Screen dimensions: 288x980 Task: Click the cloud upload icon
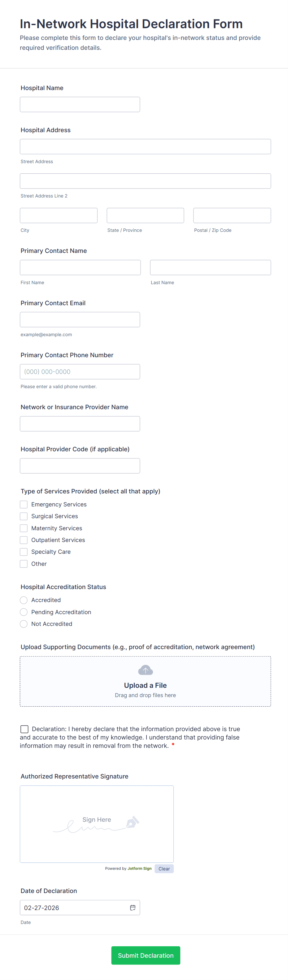pos(145,670)
